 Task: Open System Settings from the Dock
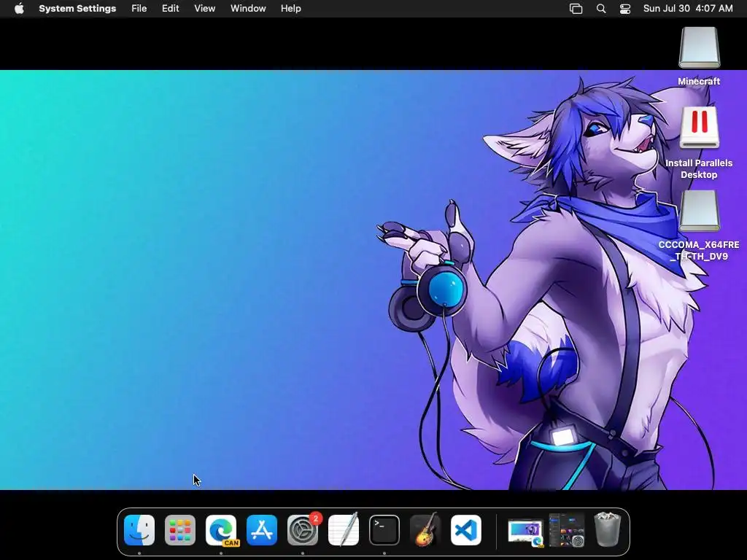[303, 530]
